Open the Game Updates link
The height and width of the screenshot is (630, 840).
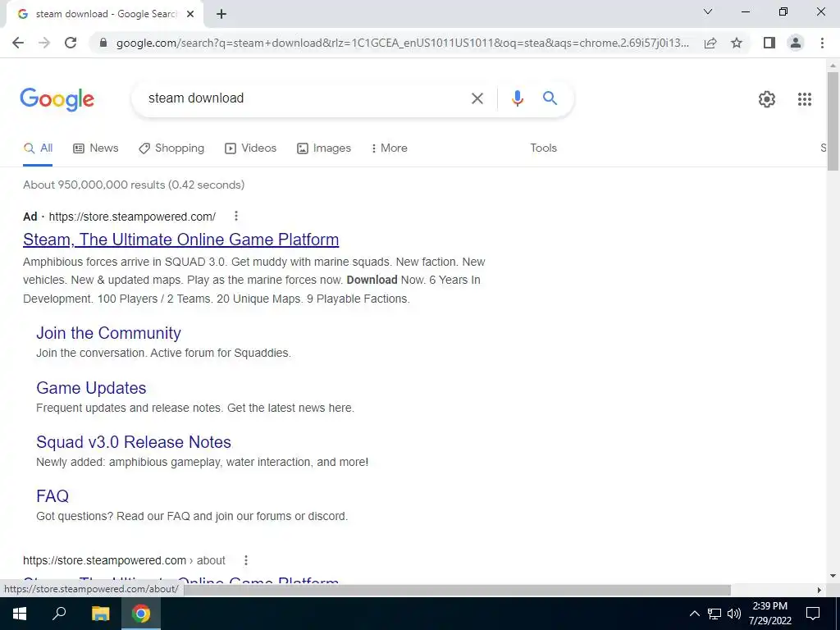pos(91,388)
